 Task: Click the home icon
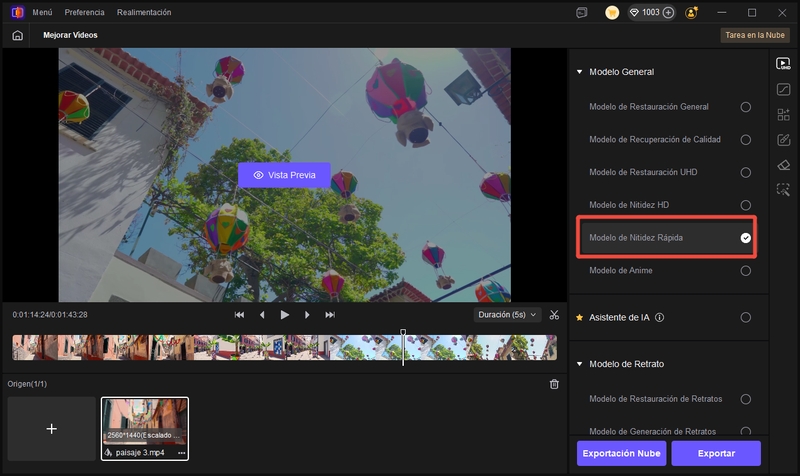[17, 35]
